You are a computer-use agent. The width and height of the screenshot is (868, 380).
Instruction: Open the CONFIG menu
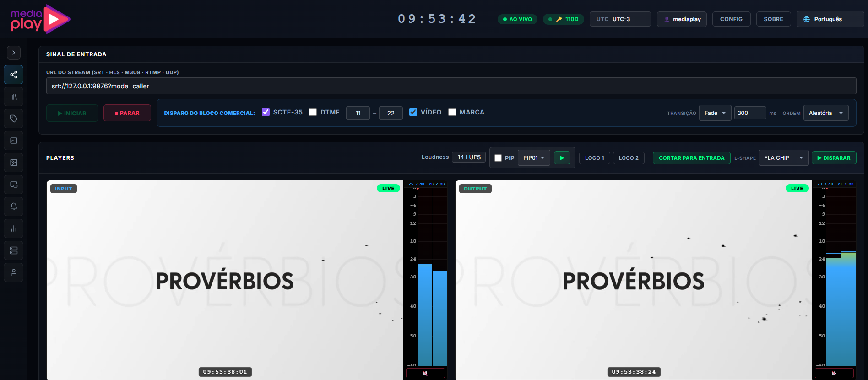click(x=731, y=19)
